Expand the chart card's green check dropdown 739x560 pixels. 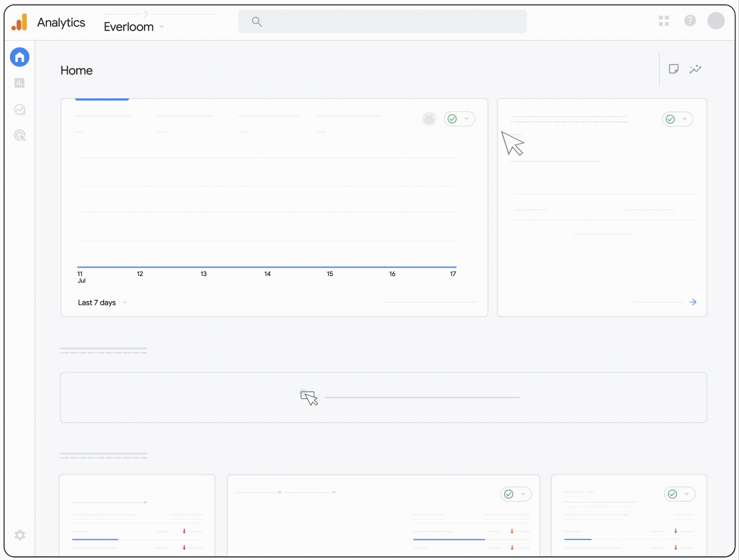[x=459, y=119]
